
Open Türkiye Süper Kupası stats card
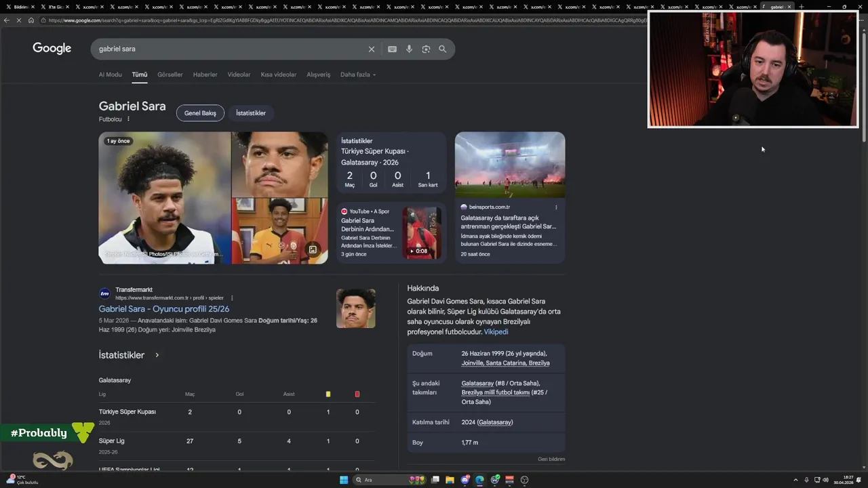(x=391, y=163)
